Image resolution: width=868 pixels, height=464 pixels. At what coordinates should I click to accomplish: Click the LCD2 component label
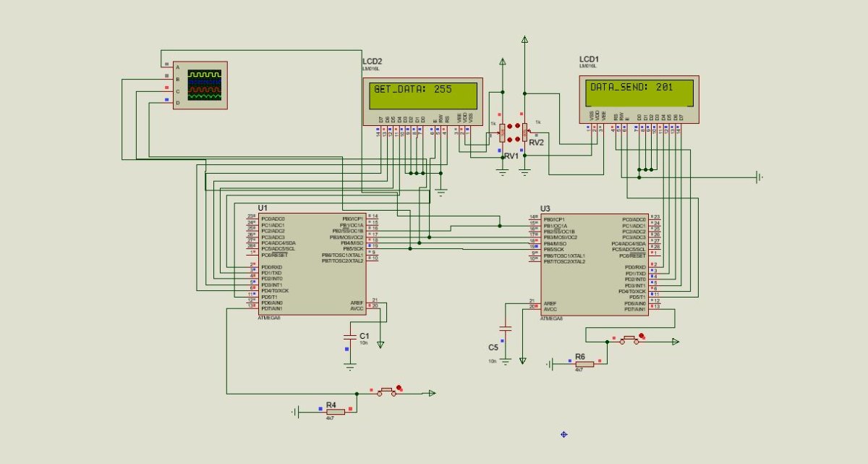[x=372, y=62]
